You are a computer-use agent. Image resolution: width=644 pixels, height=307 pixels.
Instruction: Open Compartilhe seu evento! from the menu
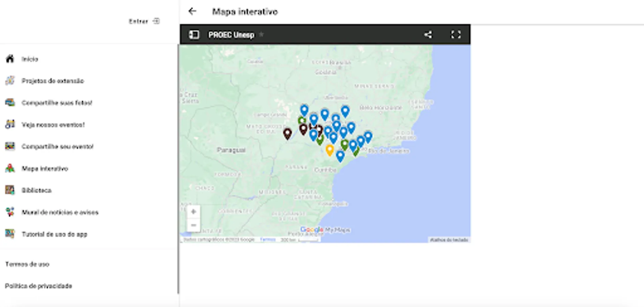pos(10,146)
